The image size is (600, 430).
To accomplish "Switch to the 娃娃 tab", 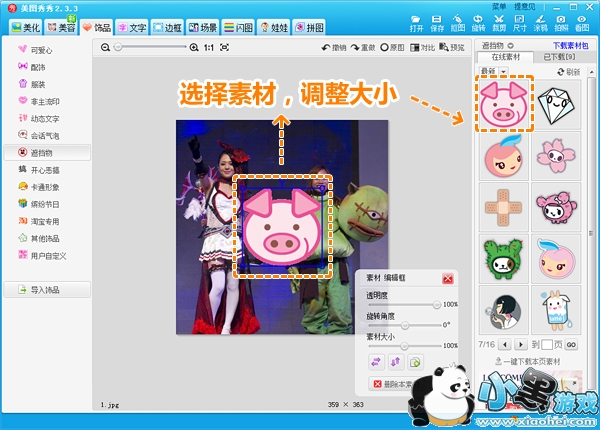I will 274,28.
